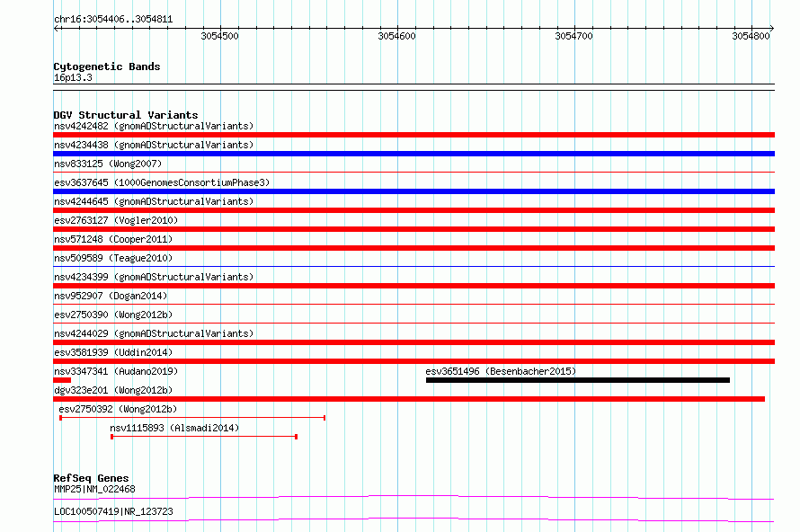Open variant nsv4244645 label
The height and width of the screenshot is (532, 800).
pos(154,201)
